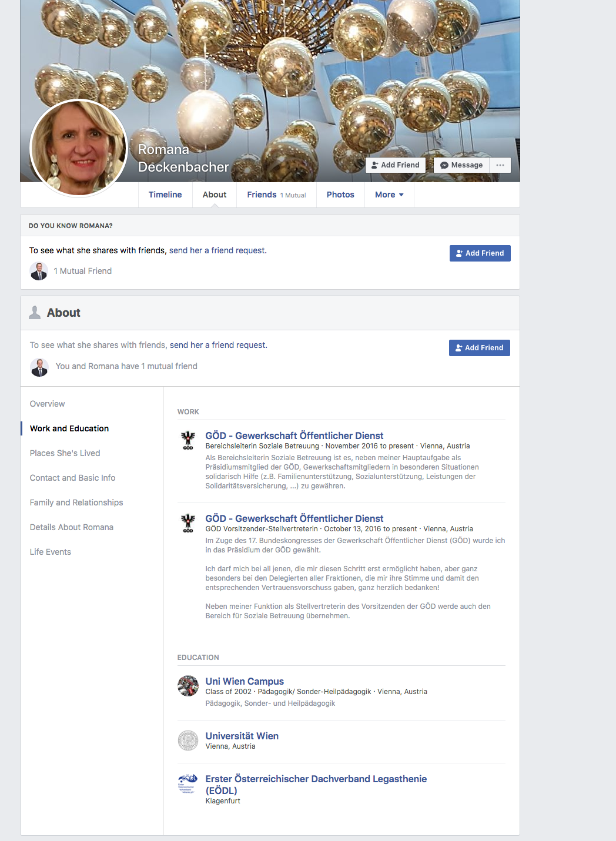The width and height of the screenshot is (616, 841).
Task: Expand the More dropdown in profile tabs
Action: 389,195
